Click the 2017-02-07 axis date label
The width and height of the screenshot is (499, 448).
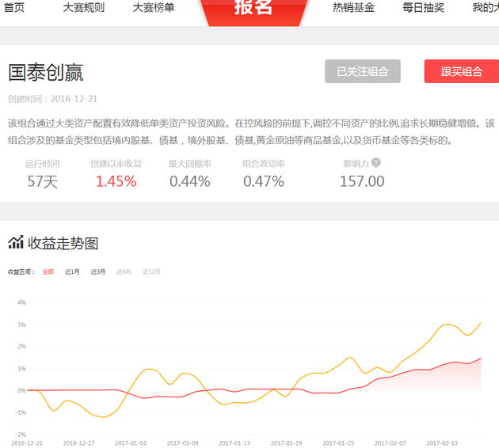[x=390, y=443]
